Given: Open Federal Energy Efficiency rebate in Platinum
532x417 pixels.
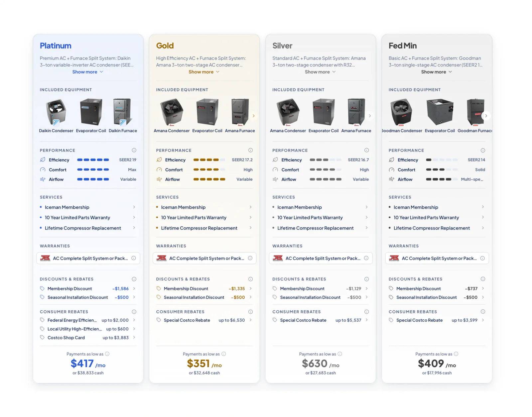Looking at the screenshot, I should tap(88, 320).
